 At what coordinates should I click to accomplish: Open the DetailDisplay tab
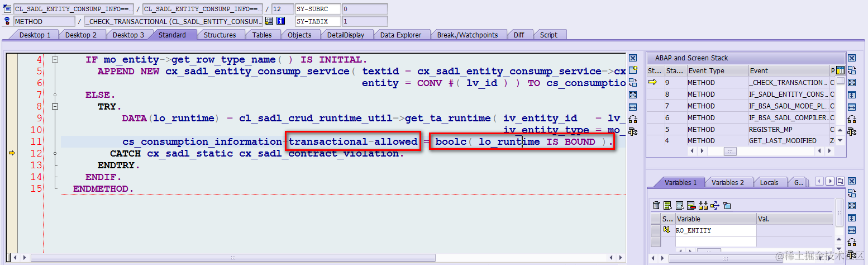[346, 35]
